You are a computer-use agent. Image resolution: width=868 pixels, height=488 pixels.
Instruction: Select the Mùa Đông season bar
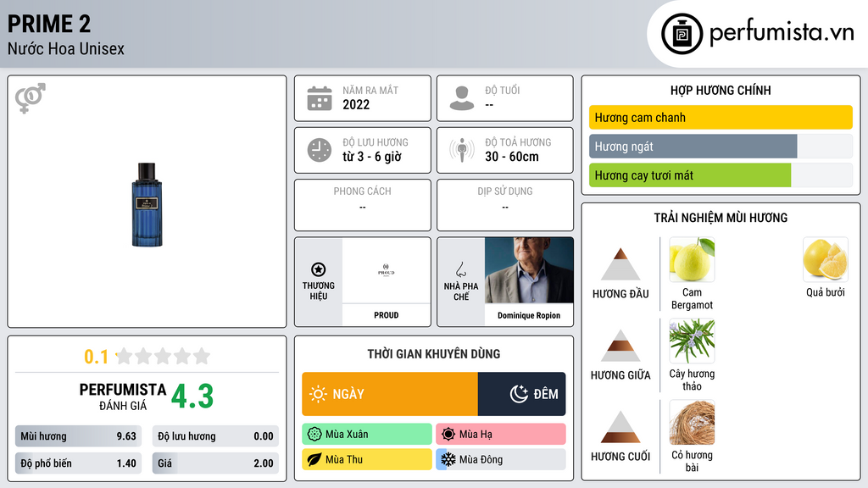pos(501,459)
